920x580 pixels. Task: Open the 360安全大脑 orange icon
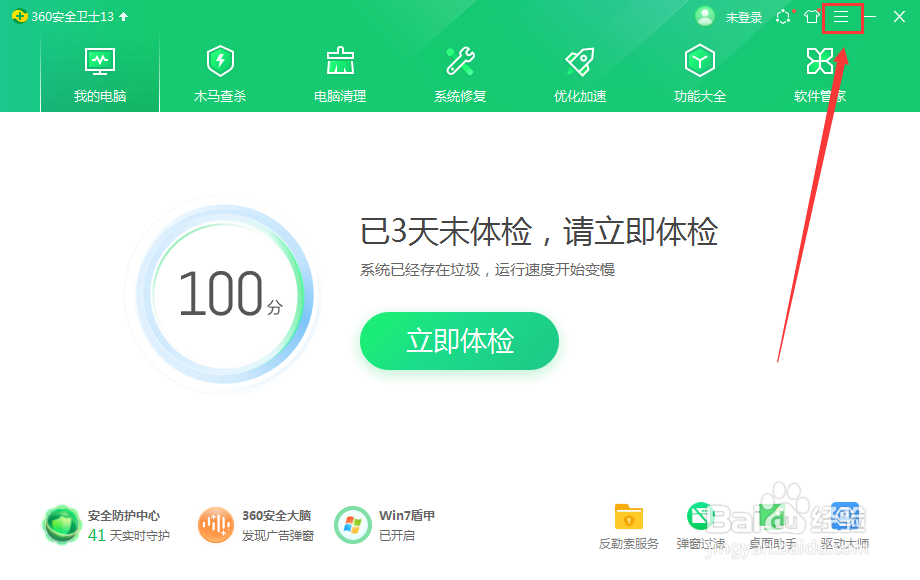(215, 525)
